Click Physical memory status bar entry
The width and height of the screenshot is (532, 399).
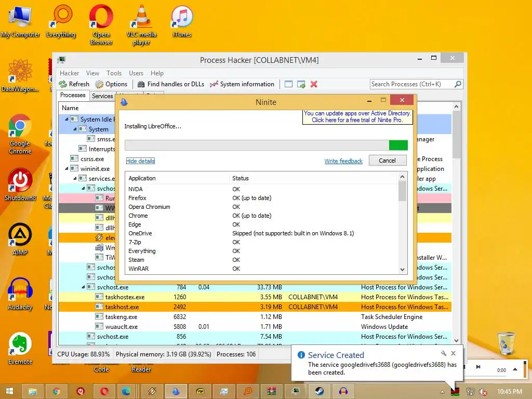point(164,354)
